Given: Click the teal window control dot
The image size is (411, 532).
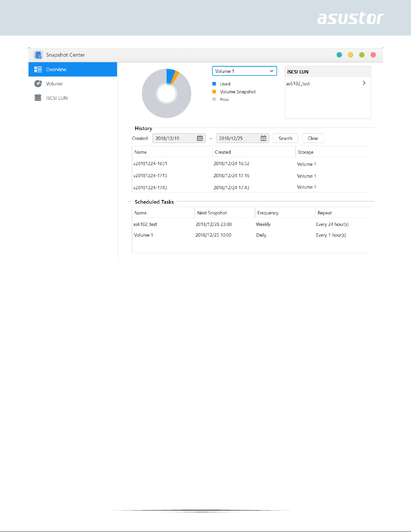Looking at the screenshot, I should click(339, 55).
